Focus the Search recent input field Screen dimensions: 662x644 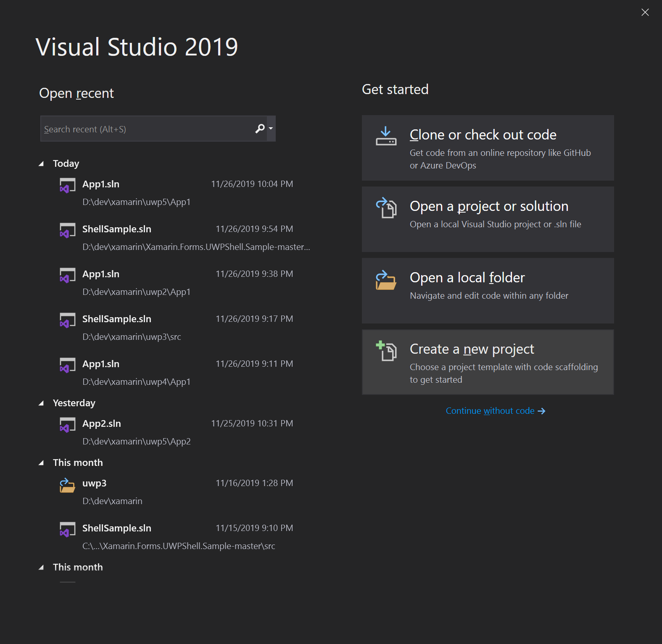[x=147, y=129]
